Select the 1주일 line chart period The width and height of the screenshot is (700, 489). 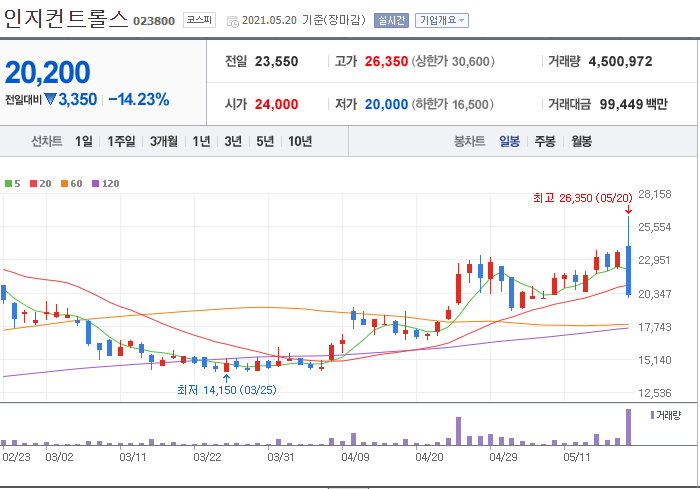click(x=121, y=142)
